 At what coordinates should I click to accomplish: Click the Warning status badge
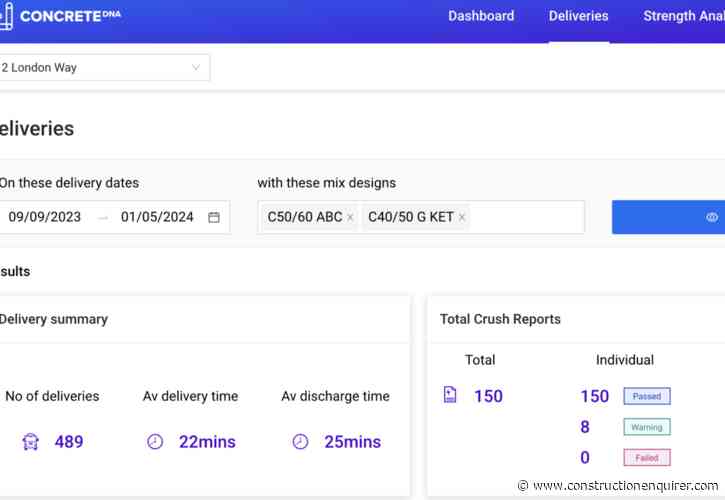tap(647, 427)
